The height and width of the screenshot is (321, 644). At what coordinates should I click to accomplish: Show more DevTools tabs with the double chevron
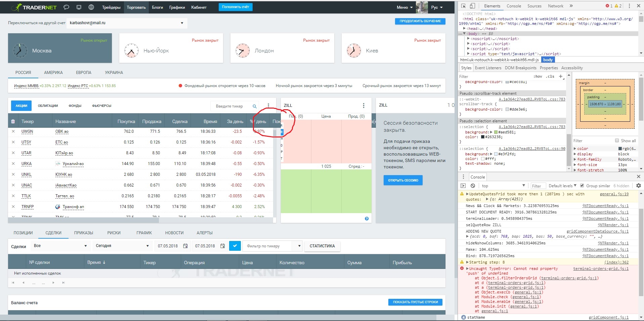click(x=571, y=6)
